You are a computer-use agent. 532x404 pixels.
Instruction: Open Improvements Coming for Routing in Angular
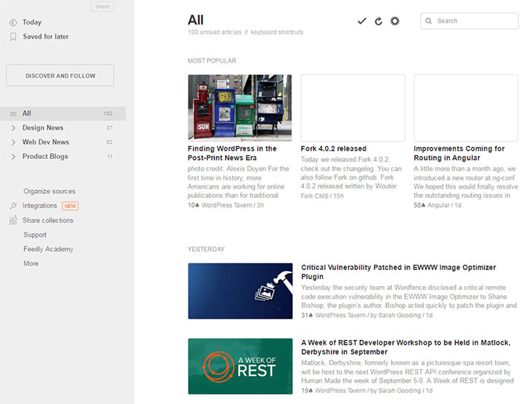coord(459,153)
